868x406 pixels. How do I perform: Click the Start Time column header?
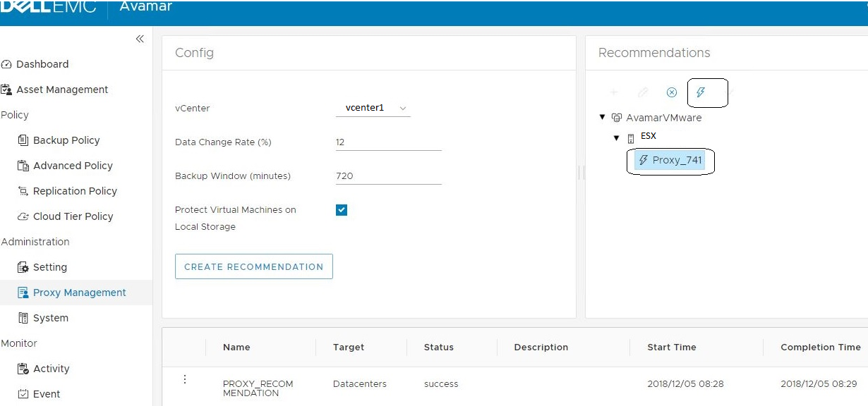point(672,347)
